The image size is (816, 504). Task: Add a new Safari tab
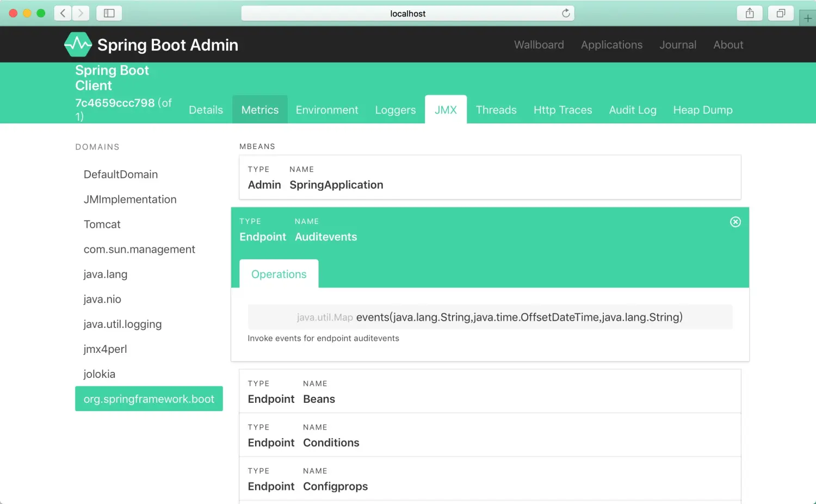(808, 18)
